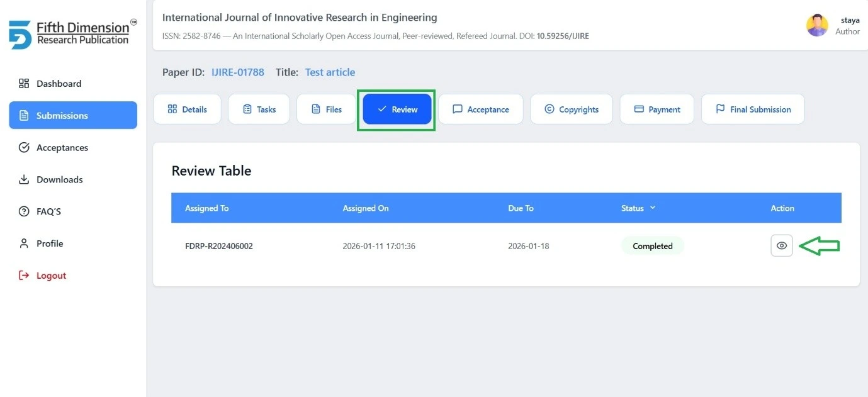Screen dimensions: 868x397
Task: Click the Paper ID IJIRE-01788 link
Action: [238, 72]
